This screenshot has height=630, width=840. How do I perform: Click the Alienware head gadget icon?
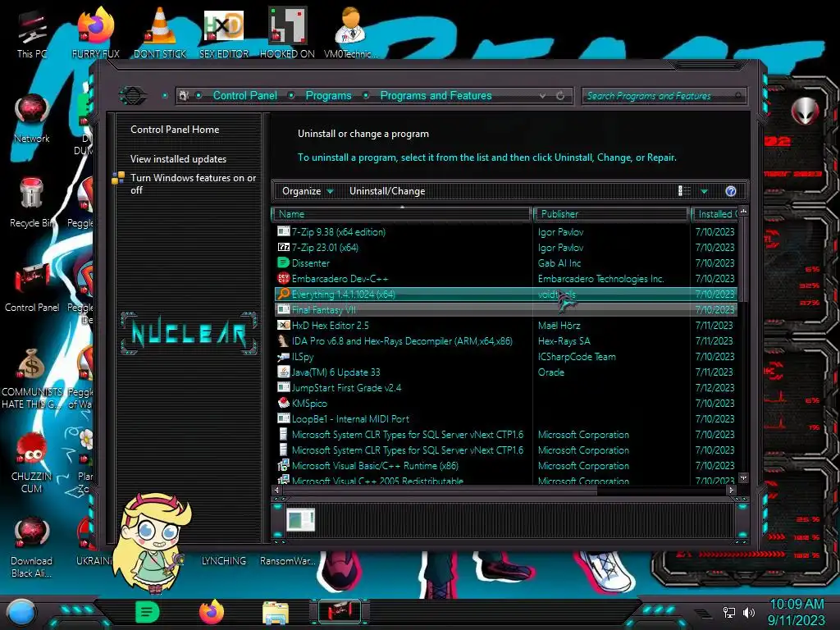805,111
